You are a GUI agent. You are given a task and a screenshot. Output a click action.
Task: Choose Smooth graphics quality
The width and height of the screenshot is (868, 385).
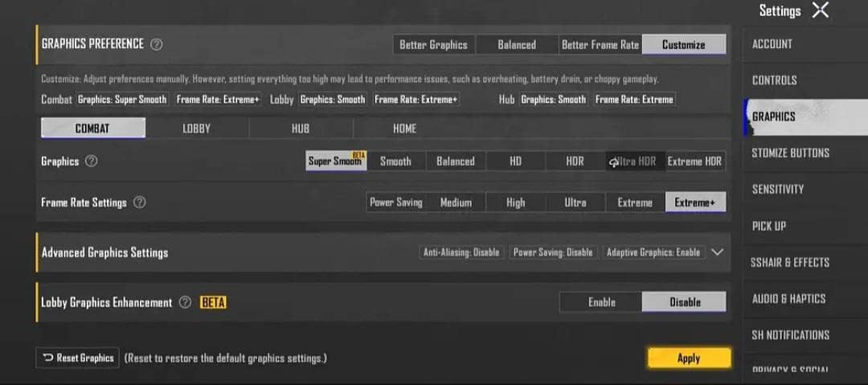[x=395, y=162]
